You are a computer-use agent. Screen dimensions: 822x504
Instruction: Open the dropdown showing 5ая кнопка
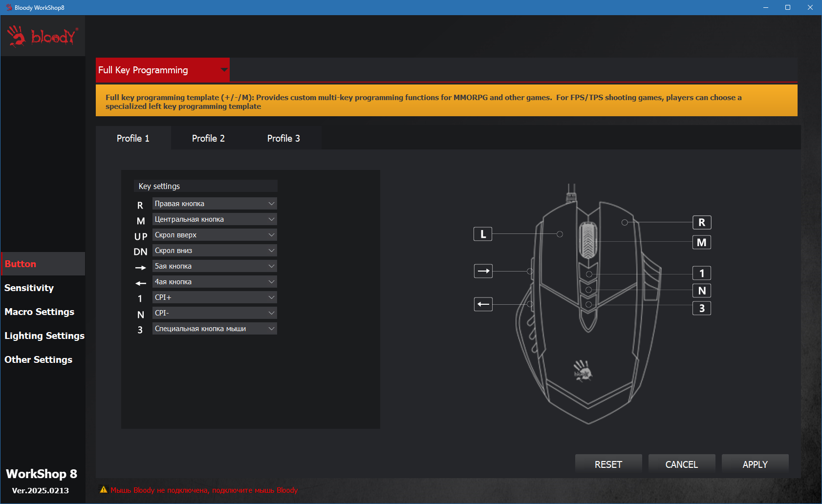215,266
